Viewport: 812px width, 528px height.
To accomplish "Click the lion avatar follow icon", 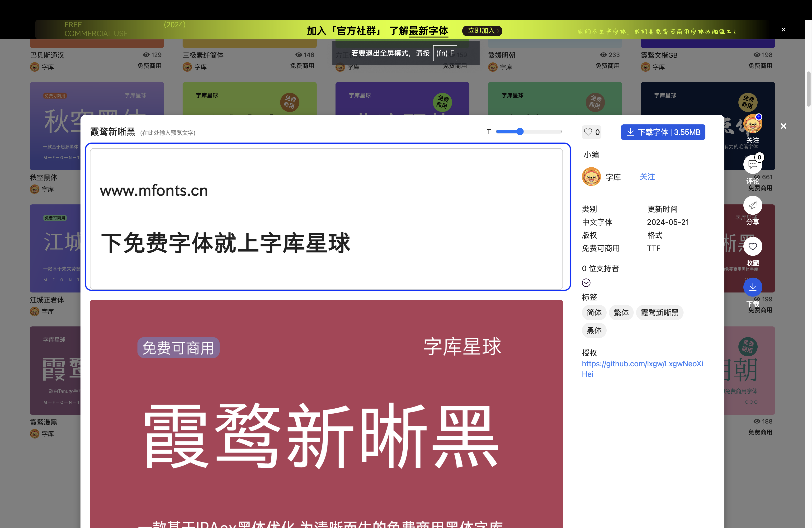I will pyautogui.click(x=752, y=124).
